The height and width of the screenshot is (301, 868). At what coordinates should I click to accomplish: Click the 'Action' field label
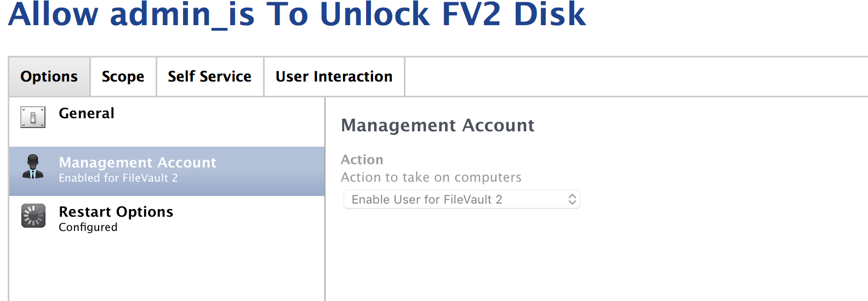pos(362,160)
